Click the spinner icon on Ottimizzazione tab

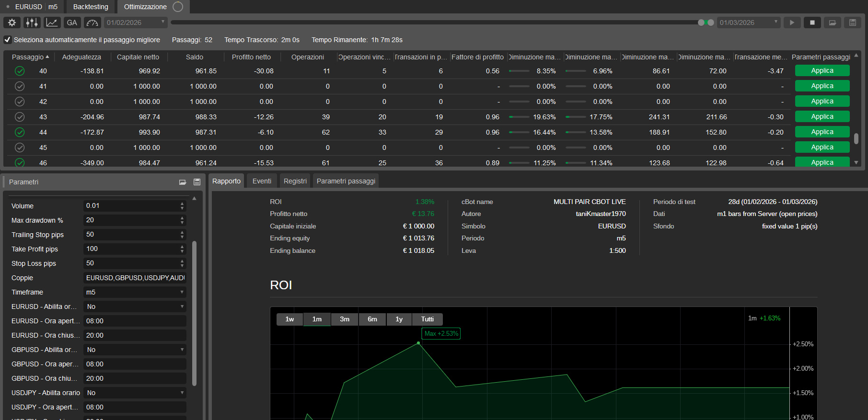tap(178, 7)
